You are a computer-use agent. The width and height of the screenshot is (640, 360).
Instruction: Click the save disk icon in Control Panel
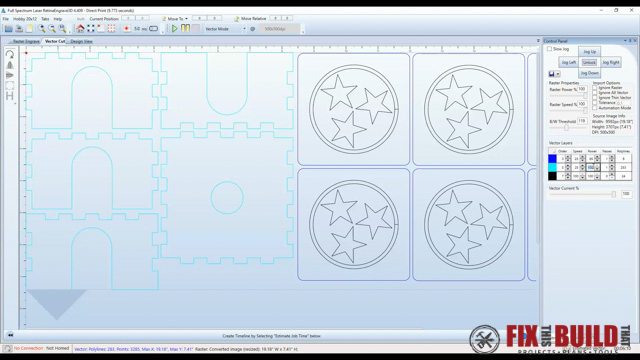tap(551, 74)
